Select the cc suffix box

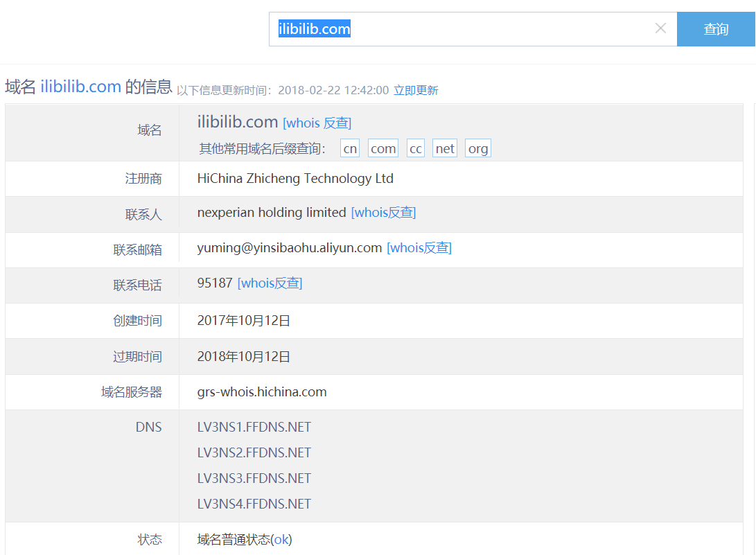coord(416,148)
